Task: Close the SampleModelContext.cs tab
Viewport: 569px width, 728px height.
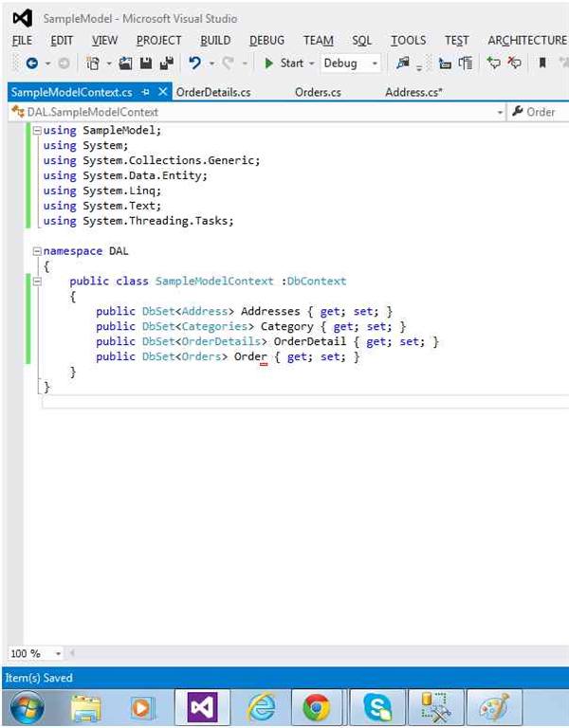Action: pyautogui.click(x=162, y=91)
